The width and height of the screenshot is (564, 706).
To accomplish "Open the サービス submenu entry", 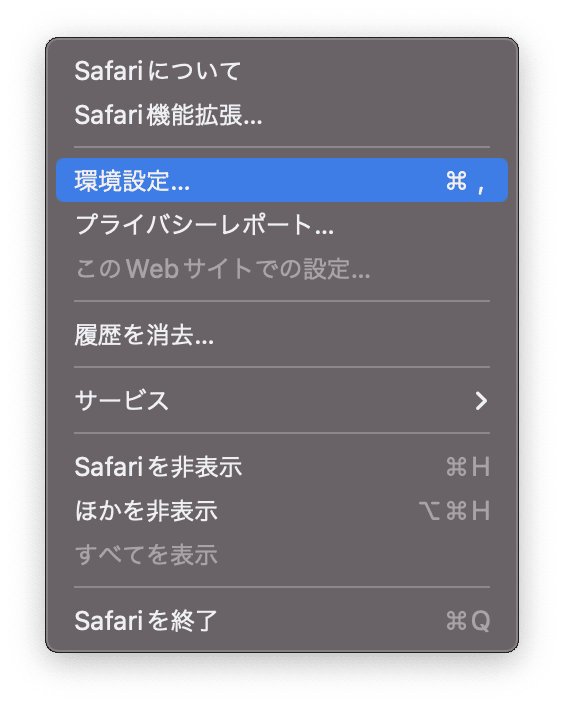I will (x=282, y=400).
